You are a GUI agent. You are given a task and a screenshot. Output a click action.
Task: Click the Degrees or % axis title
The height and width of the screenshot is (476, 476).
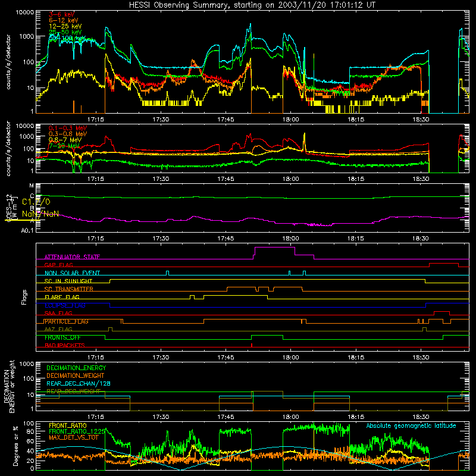coord(16,446)
